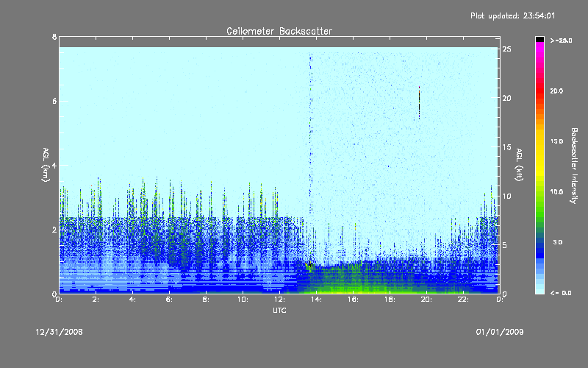The height and width of the screenshot is (368, 588).
Task: Select the '18:' UTC hour tick label
Action: click(x=390, y=300)
